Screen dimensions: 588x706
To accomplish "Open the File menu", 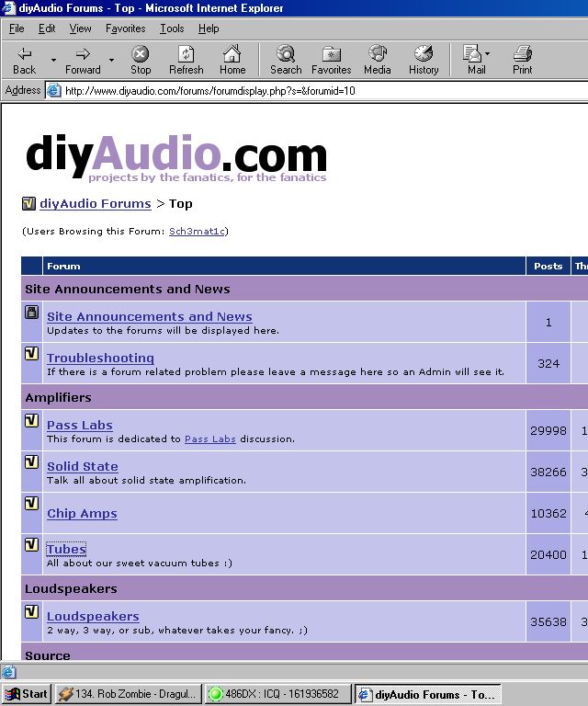I will 17,28.
